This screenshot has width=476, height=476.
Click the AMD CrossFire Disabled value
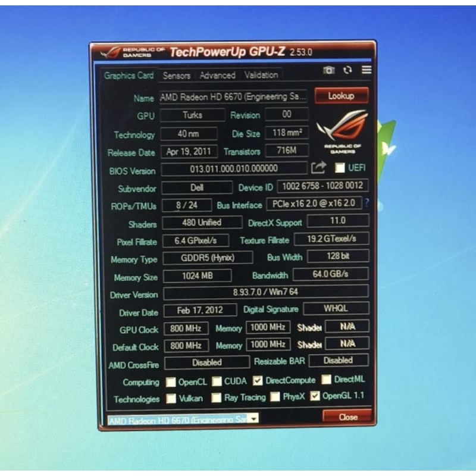[207, 363]
